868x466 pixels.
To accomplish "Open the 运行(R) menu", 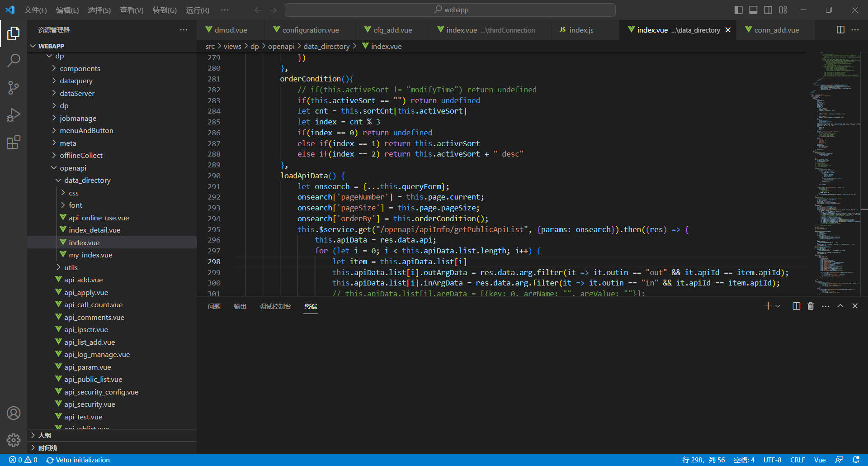I will 198,10.
